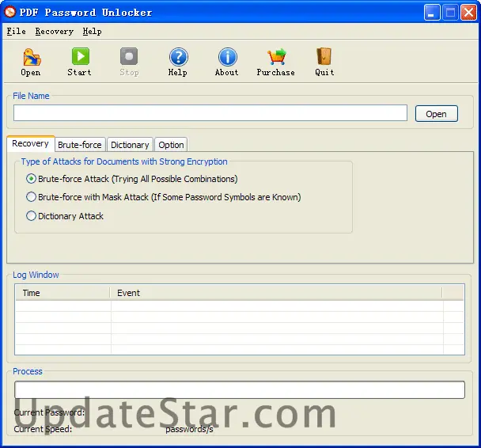This screenshot has width=481, height=448.
Task: Show About info with the blue i icon
Action: pos(227,57)
